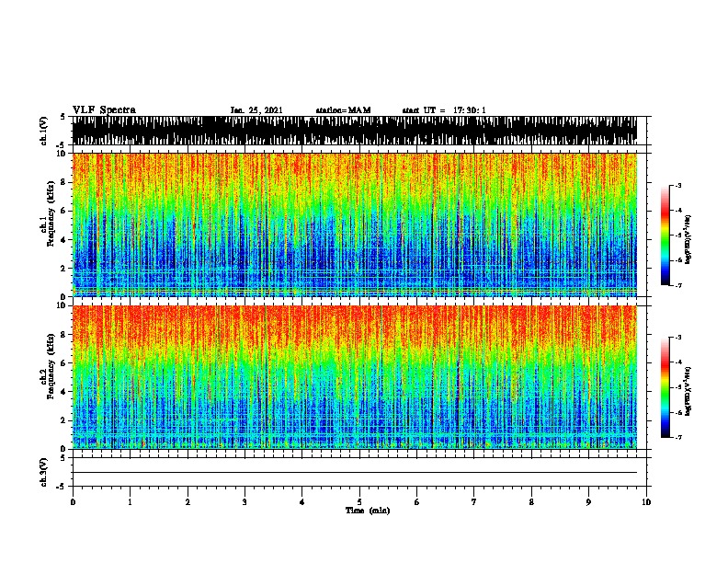Viewport: 728px width, 563px height.
Task: Click the "8" tick on ch.2 frequency axis
Action: click(x=64, y=335)
